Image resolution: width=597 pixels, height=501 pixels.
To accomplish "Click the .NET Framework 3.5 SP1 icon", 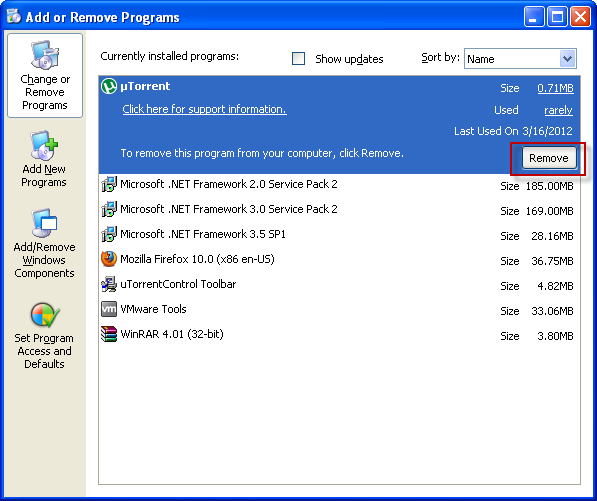I will pos(109,234).
